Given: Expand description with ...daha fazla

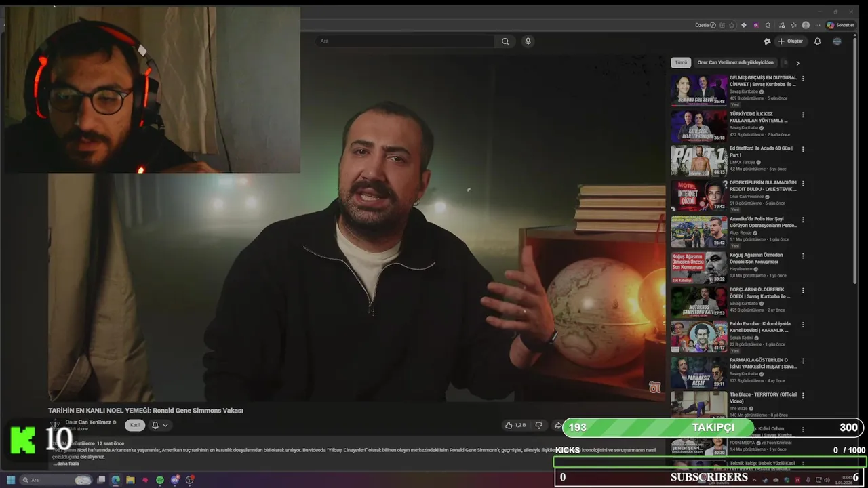Looking at the screenshot, I should click(66, 464).
